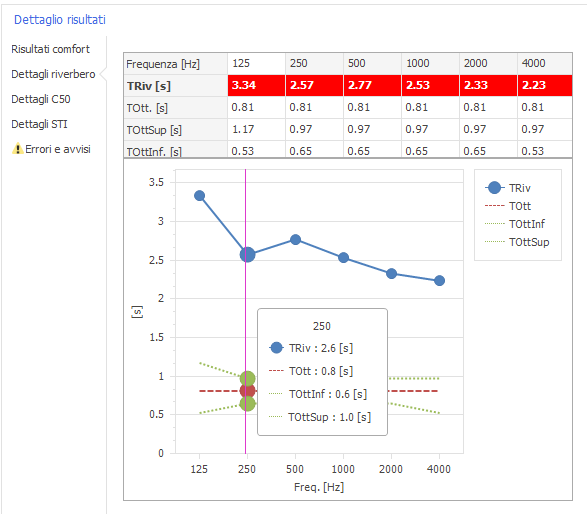Click tooltip line TRiv : 2.6 [s]

point(311,348)
